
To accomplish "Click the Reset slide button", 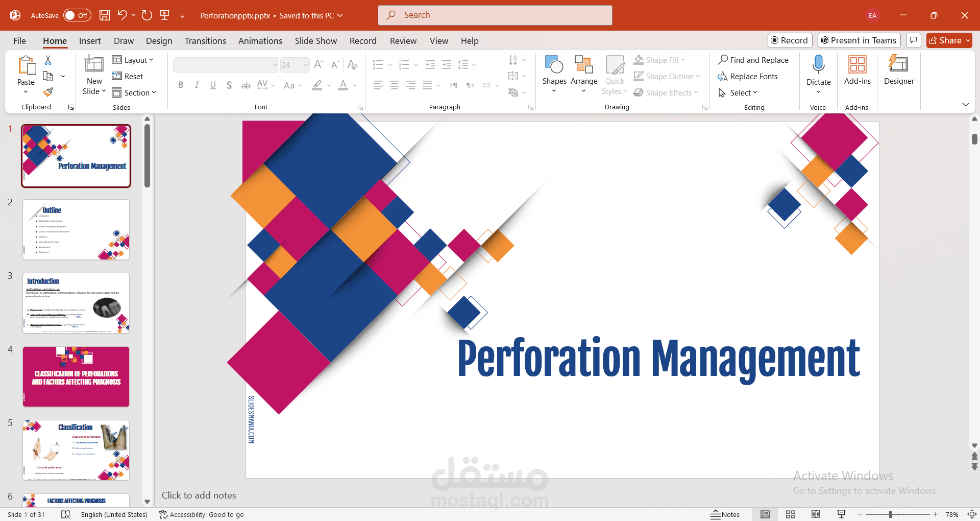I will 128,76.
